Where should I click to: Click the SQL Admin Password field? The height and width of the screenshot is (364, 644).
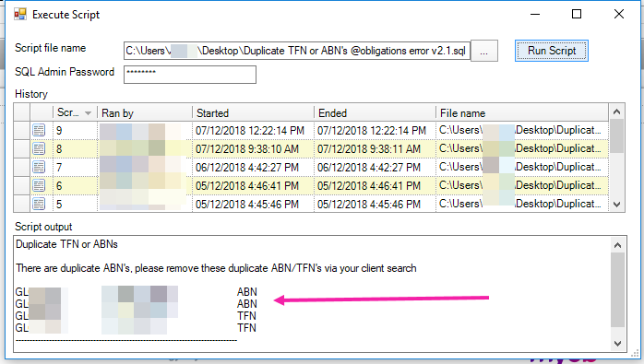[190, 75]
